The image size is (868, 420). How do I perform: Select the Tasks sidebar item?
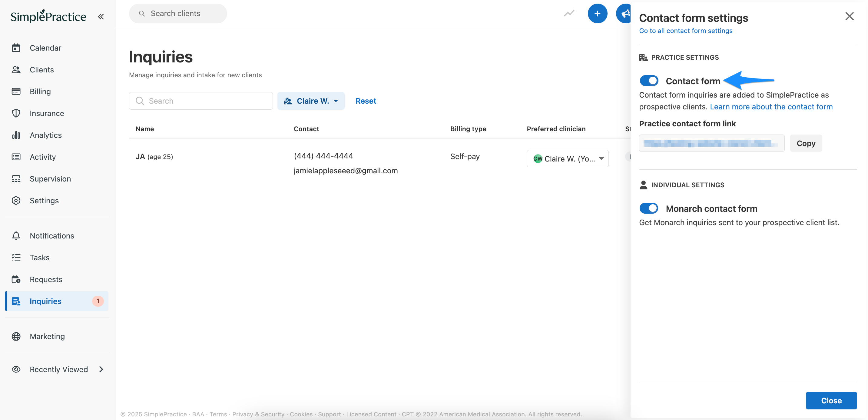pos(39,258)
